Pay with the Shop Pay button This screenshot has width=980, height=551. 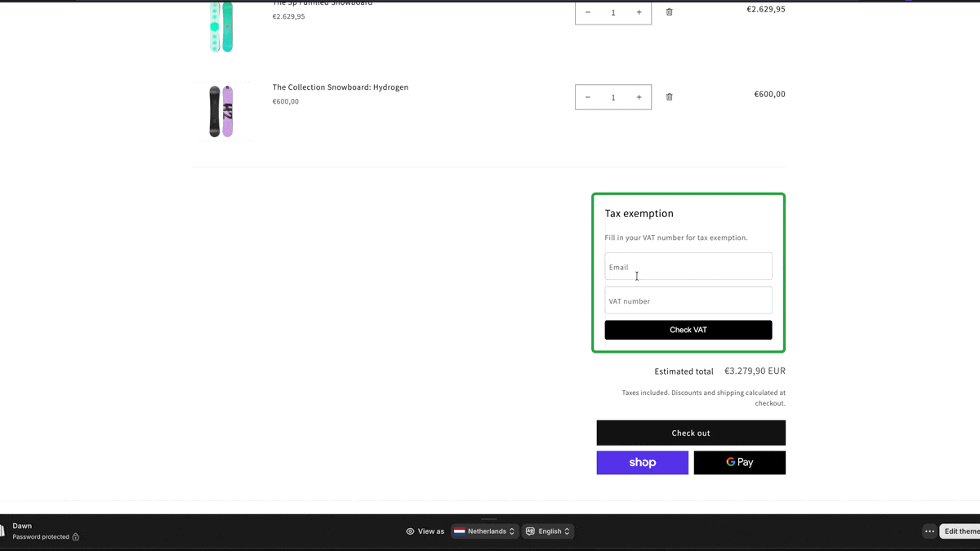(642, 463)
